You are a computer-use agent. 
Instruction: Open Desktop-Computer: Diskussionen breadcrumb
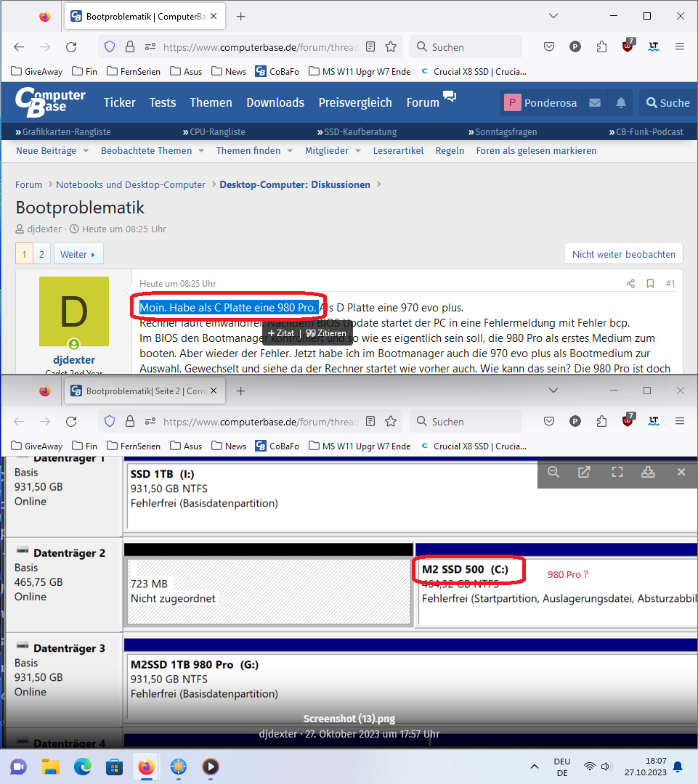pos(295,184)
